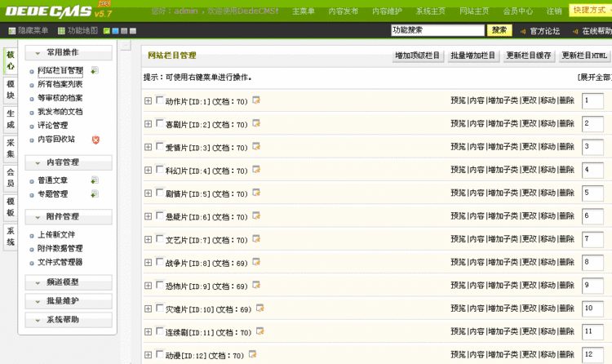Check the 科幻片 category checkbox
This screenshot has width=612, height=364.
tap(159, 169)
